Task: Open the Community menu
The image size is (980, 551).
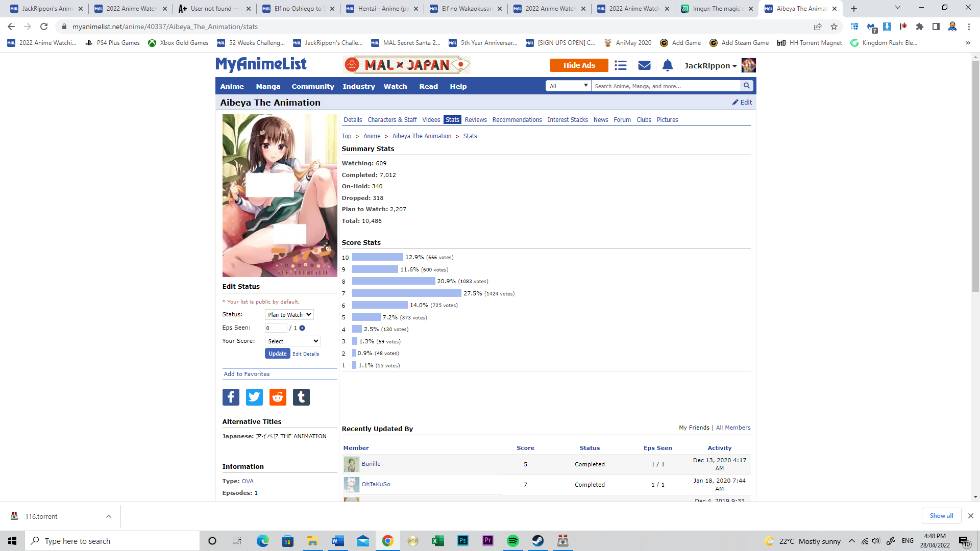Action: coord(312,86)
